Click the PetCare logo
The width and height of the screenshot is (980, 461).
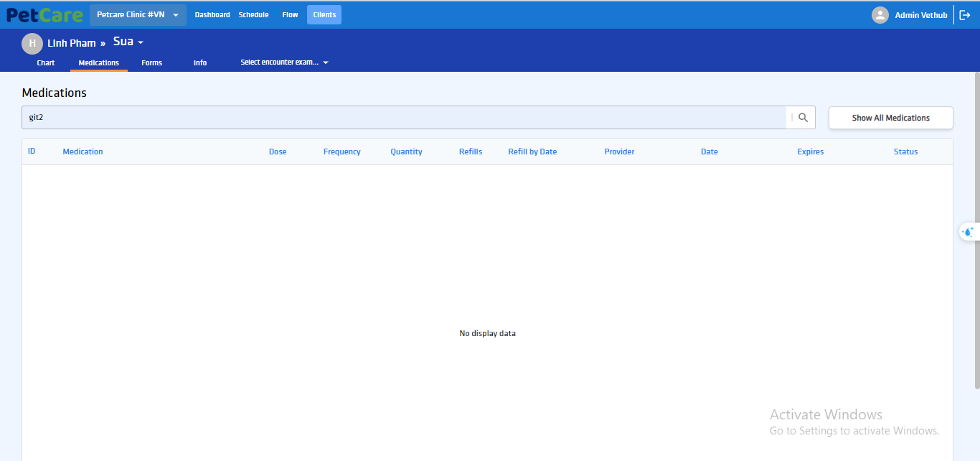[x=44, y=15]
